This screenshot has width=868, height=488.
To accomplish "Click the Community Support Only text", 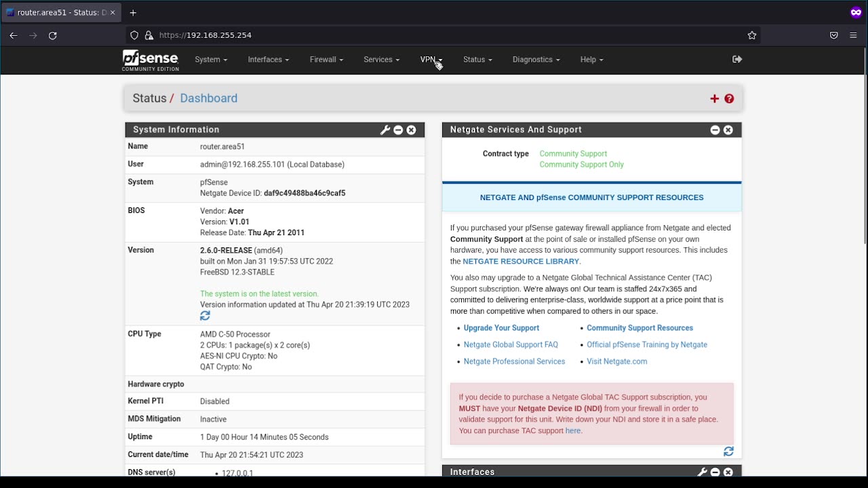I will (582, 165).
